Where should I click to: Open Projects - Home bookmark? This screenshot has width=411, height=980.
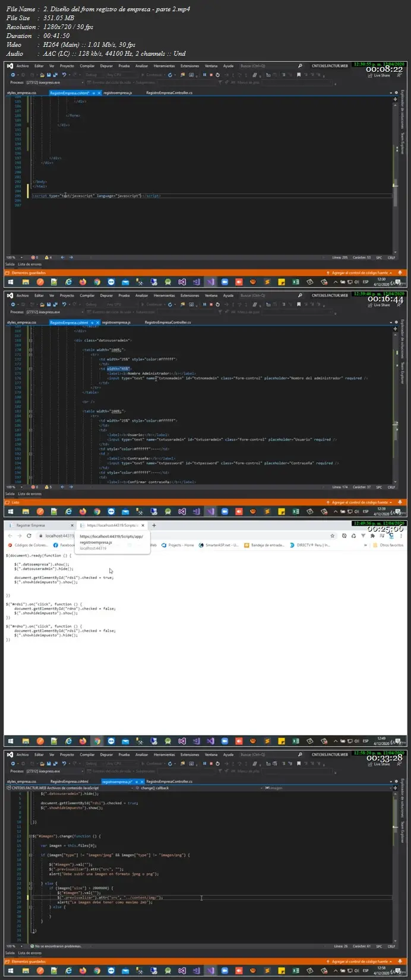(178, 545)
